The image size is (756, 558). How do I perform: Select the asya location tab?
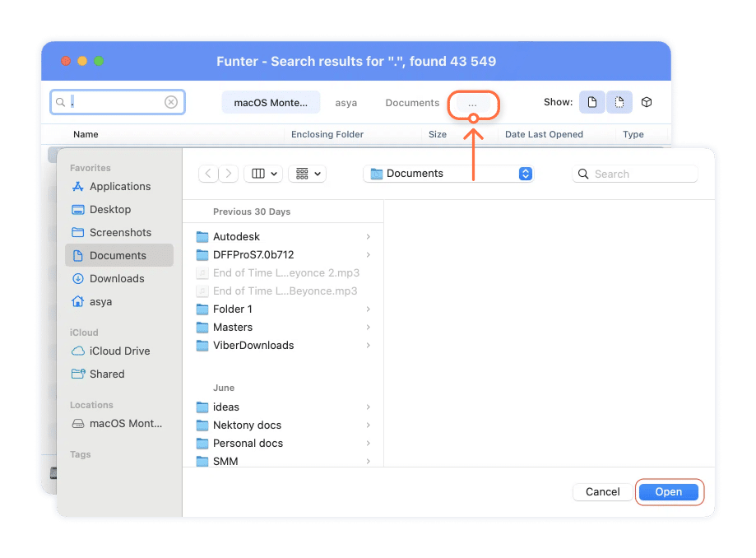pyautogui.click(x=346, y=103)
